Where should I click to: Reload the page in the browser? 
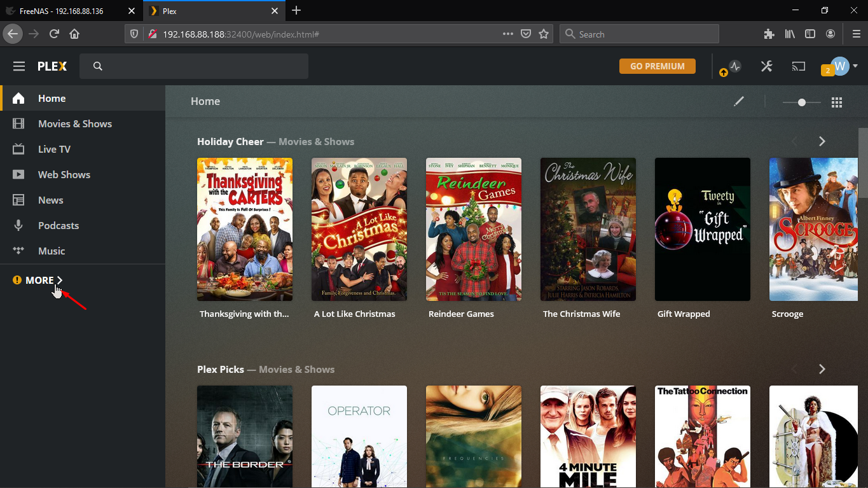coord(54,34)
